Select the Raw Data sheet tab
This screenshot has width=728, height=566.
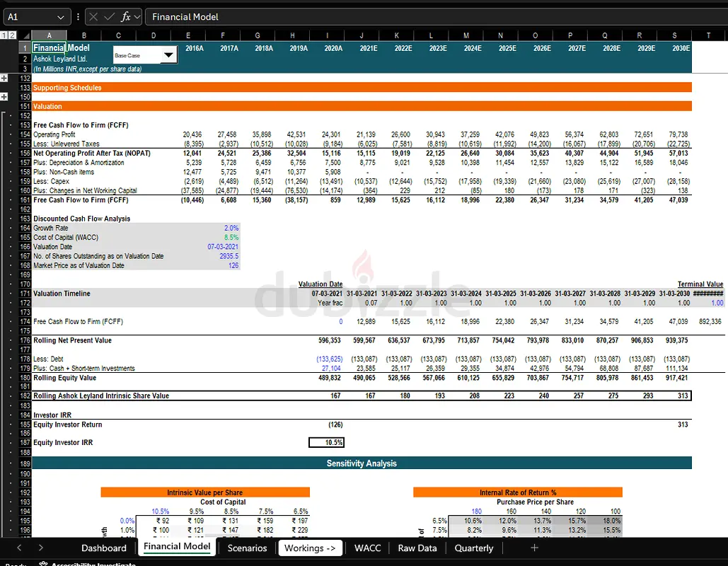pyautogui.click(x=417, y=548)
